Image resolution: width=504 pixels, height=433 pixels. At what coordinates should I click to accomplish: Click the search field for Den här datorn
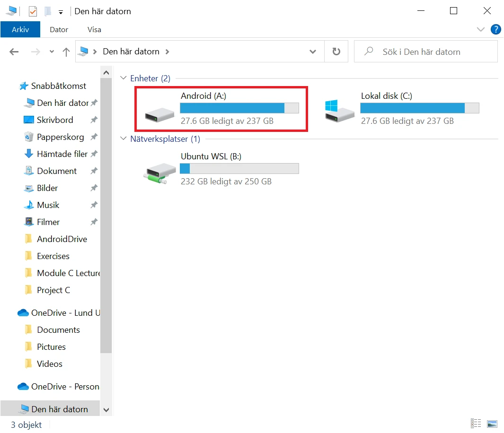[425, 52]
